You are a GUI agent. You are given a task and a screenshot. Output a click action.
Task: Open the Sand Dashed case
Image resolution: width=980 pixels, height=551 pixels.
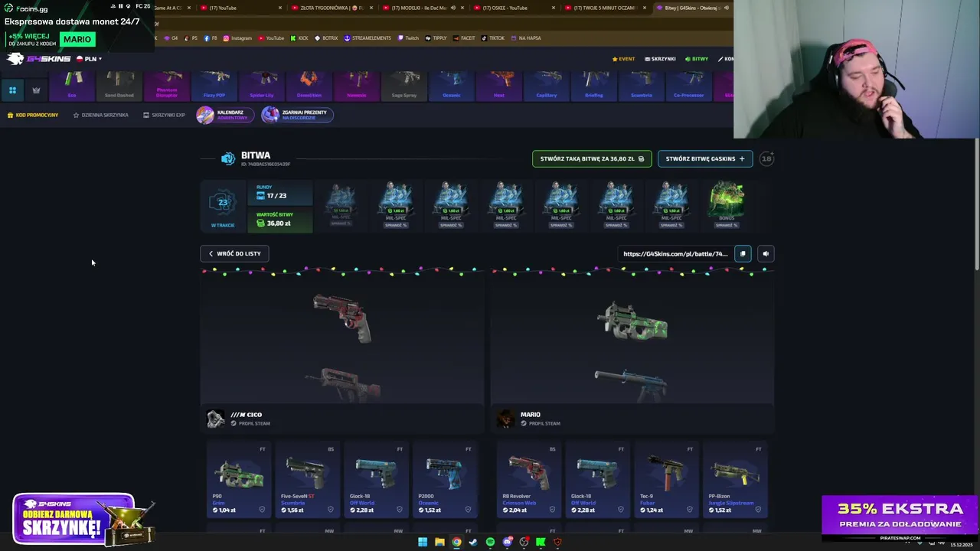point(119,85)
